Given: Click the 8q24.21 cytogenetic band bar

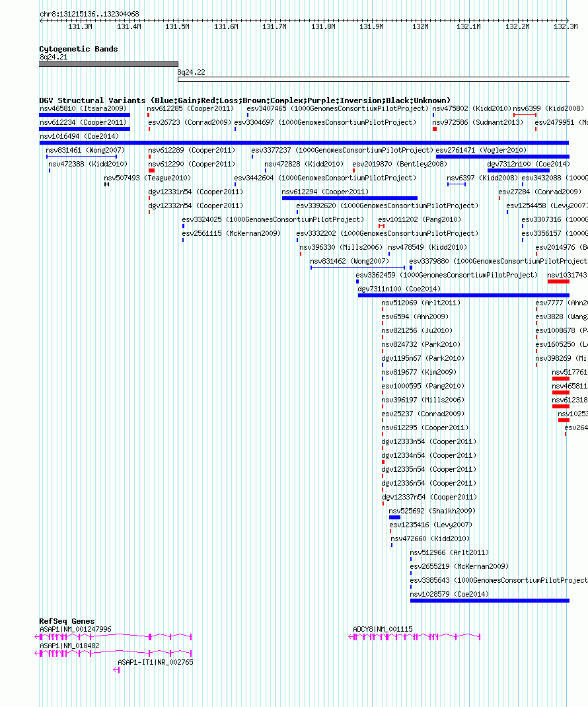Looking at the screenshot, I should pos(108,64).
